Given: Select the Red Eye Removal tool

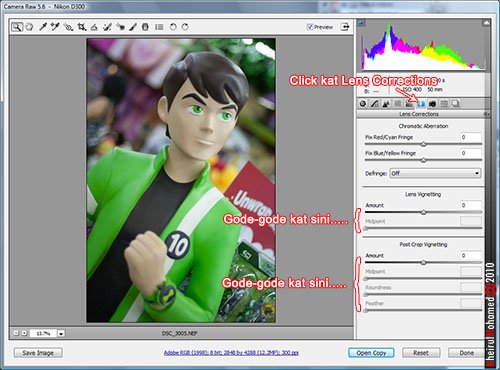Looking at the screenshot, I should pos(120,27).
